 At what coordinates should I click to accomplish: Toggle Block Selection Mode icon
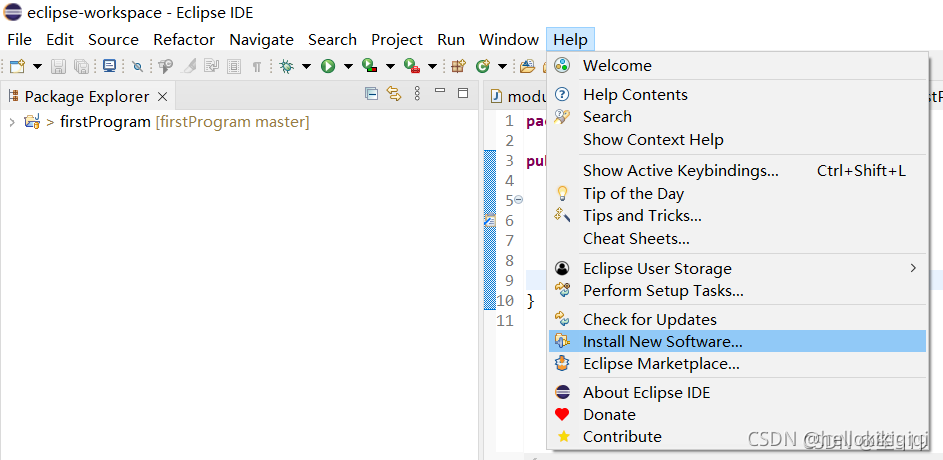(x=234, y=67)
